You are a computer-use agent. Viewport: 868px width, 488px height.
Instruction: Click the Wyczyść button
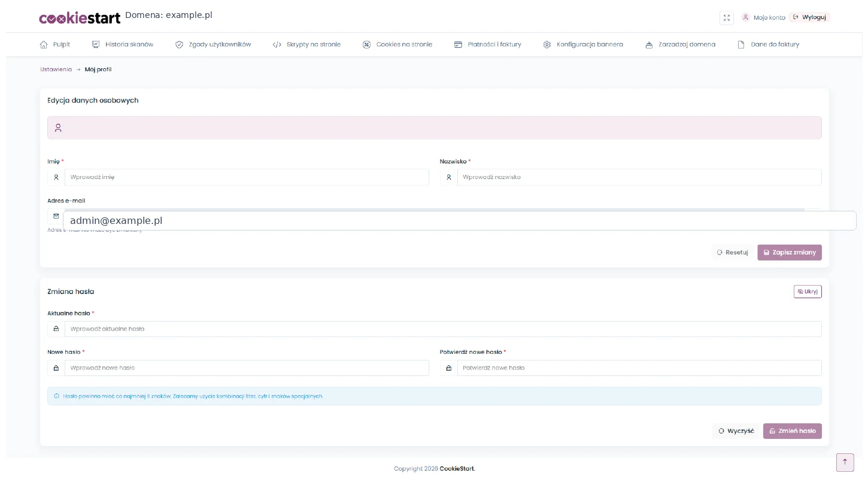[x=736, y=431]
